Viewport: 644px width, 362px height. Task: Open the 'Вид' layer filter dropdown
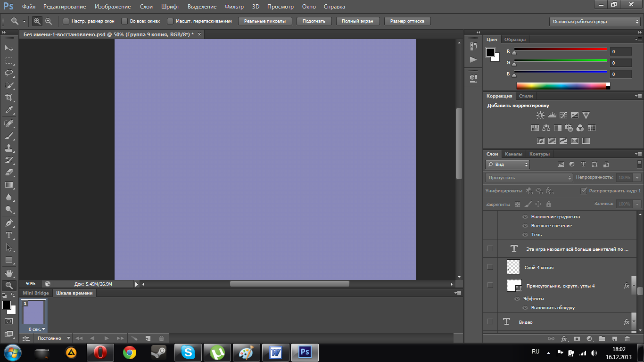(x=507, y=165)
